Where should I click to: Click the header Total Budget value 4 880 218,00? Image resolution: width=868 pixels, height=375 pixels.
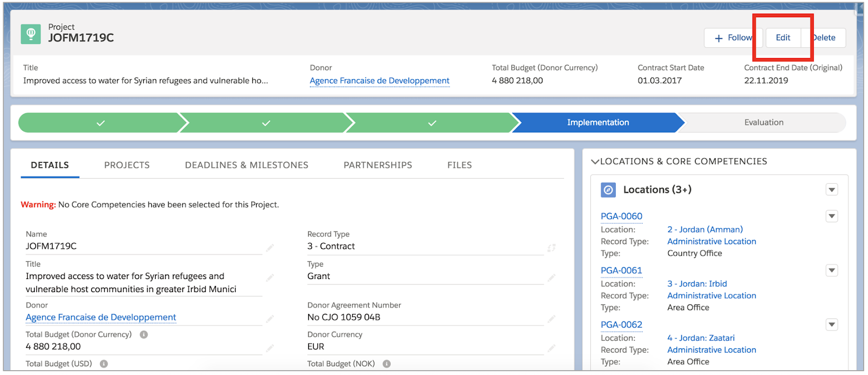(517, 81)
